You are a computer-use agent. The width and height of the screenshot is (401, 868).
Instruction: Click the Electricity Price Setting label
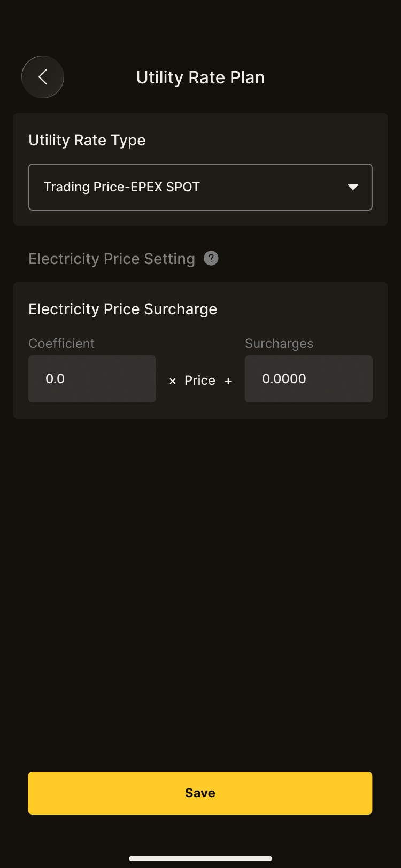[111, 259]
